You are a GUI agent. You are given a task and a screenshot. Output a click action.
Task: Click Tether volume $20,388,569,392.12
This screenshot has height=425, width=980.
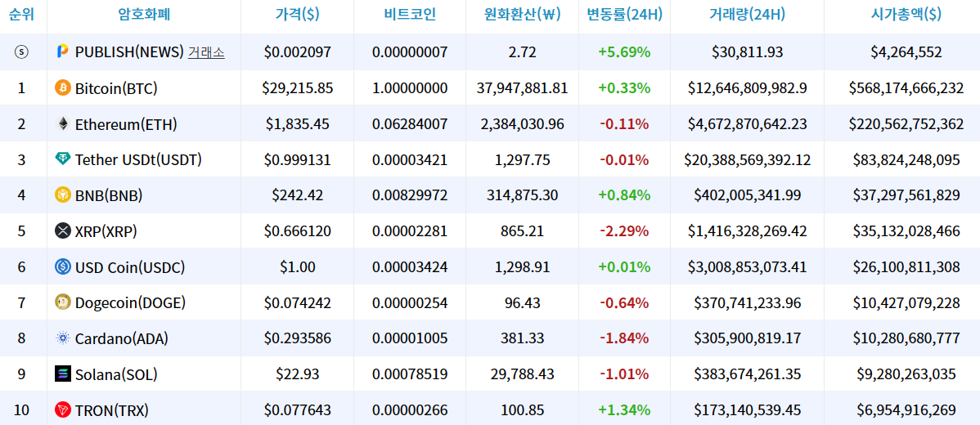tap(748, 159)
